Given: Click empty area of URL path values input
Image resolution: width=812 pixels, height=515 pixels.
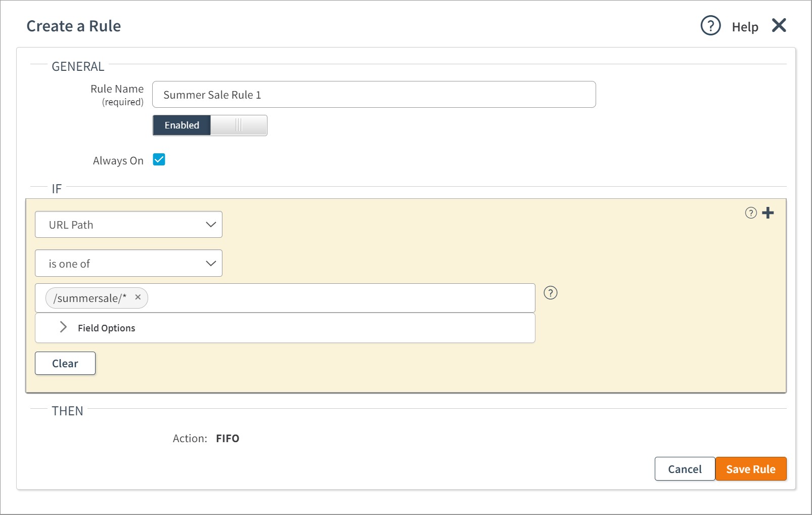Looking at the screenshot, I should point(339,298).
